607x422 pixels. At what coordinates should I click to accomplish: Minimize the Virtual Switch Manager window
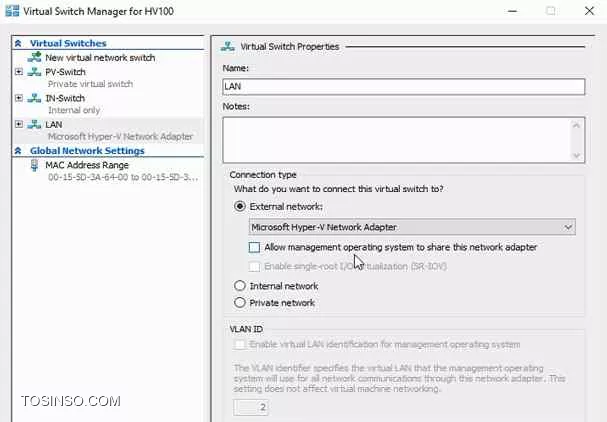(x=513, y=11)
